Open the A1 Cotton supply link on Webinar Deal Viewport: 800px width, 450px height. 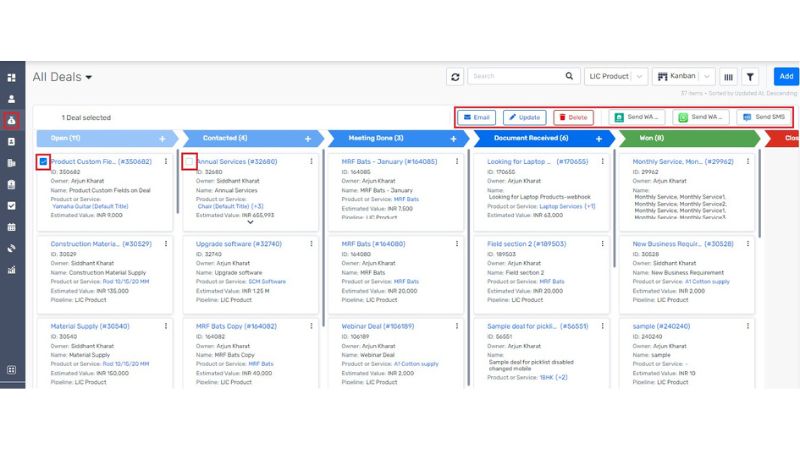pyautogui.click(x=416, y=364)
